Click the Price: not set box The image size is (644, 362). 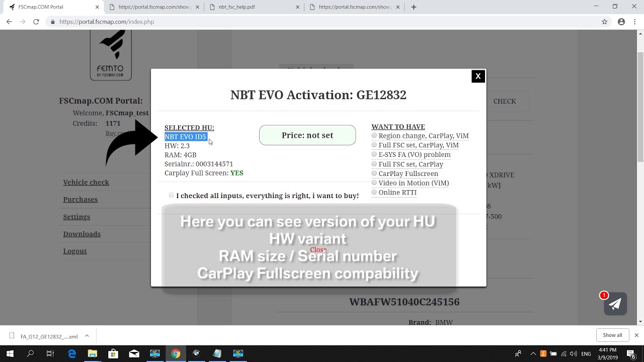pos(307,135)
